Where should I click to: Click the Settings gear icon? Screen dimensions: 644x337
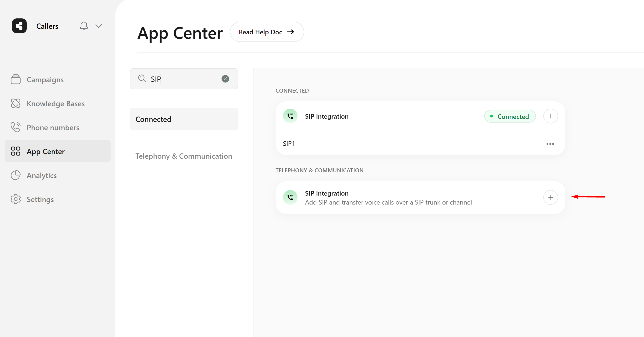pyautogui.click(x=15, y=199)
